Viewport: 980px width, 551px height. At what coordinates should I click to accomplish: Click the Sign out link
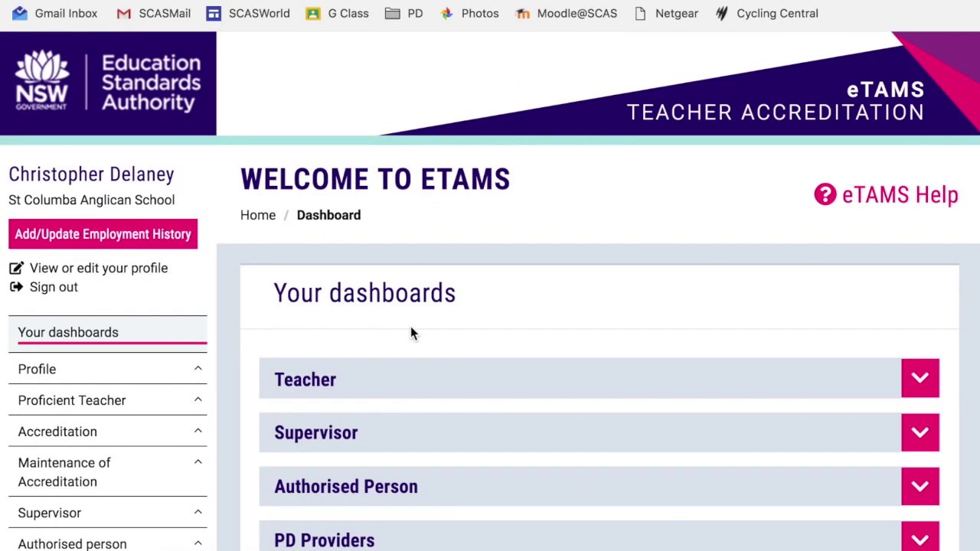pyautogui.click(x=54, y=287)
